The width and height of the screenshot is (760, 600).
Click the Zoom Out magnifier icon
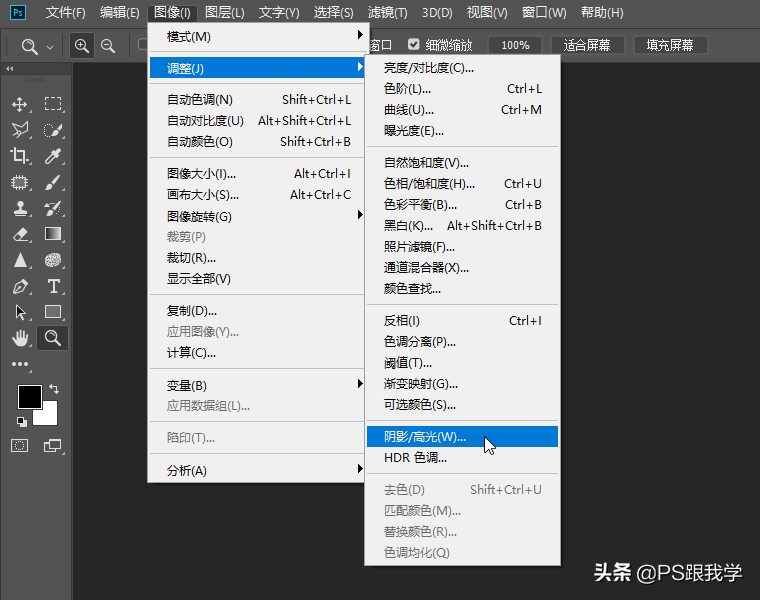coord(107,46)
